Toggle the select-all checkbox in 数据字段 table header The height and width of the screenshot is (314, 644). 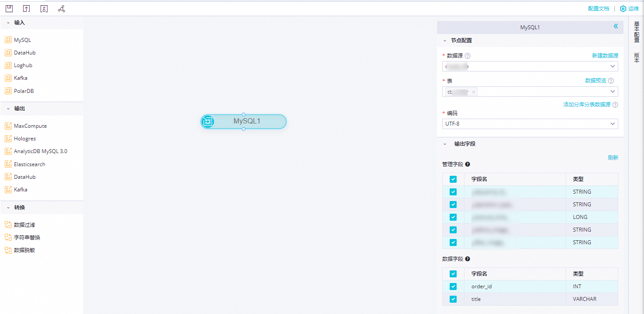click(x=453, y=274)
